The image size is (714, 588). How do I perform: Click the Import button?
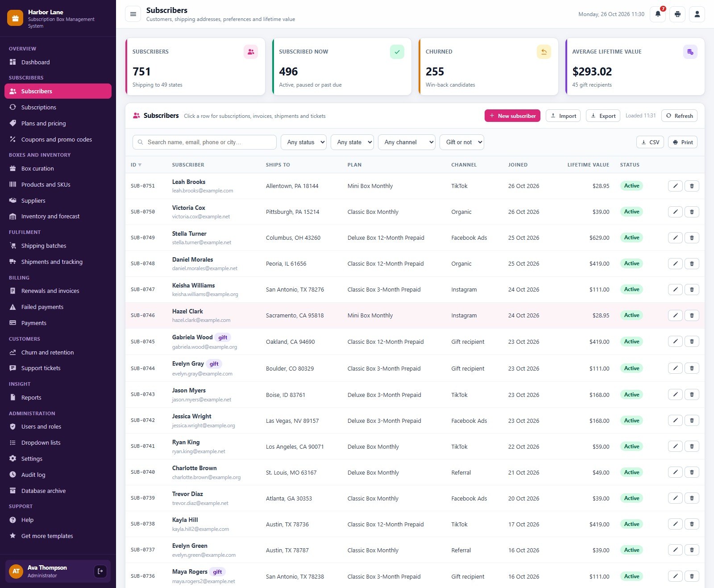[x=563, y=116]
